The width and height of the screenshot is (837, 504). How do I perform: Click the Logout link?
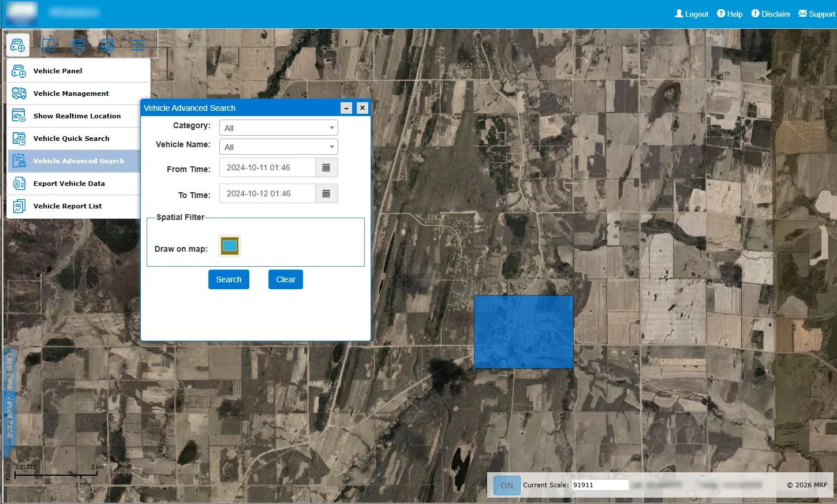(692, 14)
